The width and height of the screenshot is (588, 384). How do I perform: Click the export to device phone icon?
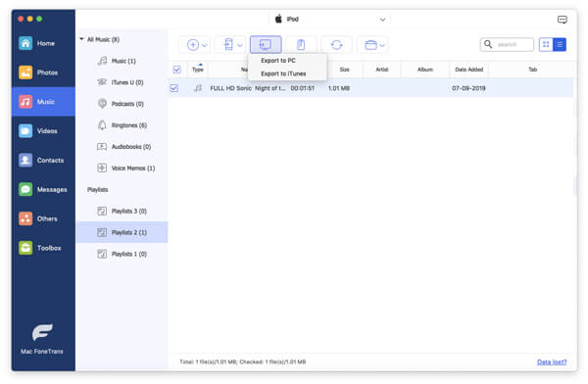click(228, 45)
